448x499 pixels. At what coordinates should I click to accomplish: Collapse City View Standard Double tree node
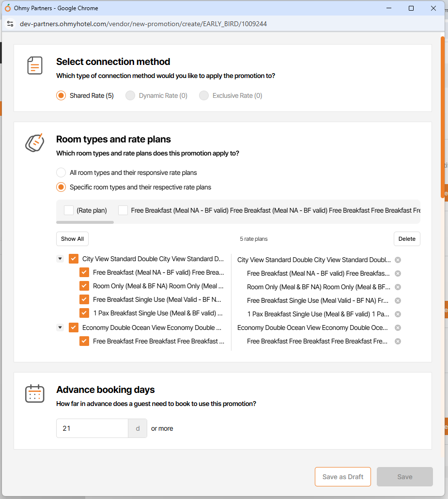(60, 259)
